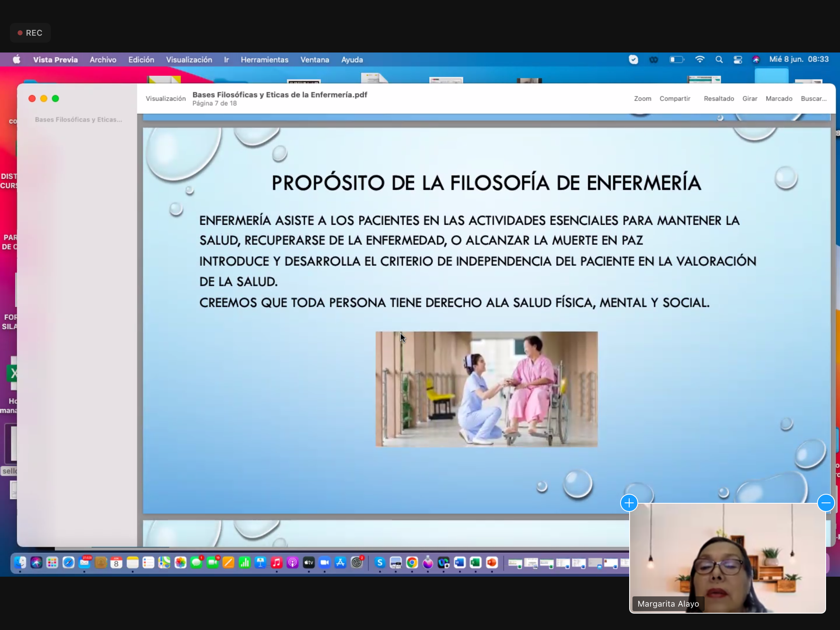Click the Girar rotate button
Image resolution: width=840 pixels, height=630 pixels.
click(749, 98)
